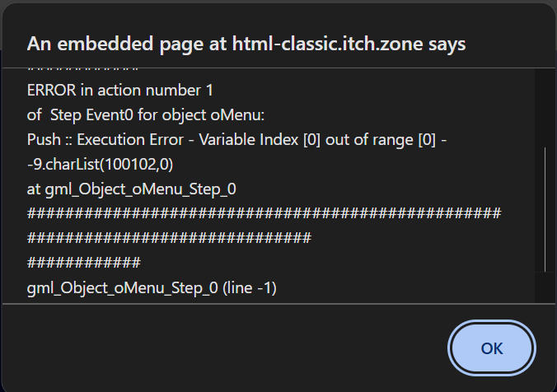Click the OK button
The width and height of the screenshot is (557, 392).
click(x=492, y=348)
